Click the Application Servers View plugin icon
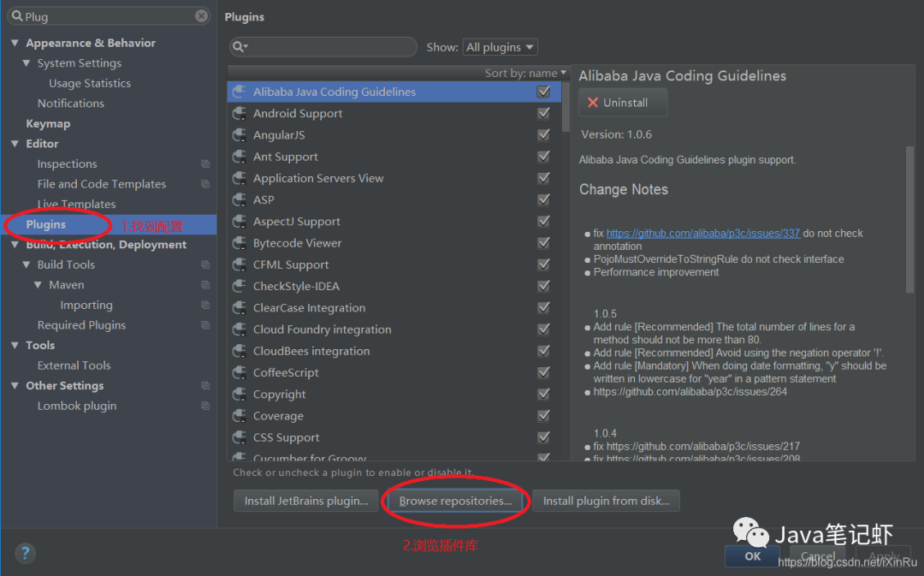The width and height of the screenshot is (924, 576). point(240,178)
